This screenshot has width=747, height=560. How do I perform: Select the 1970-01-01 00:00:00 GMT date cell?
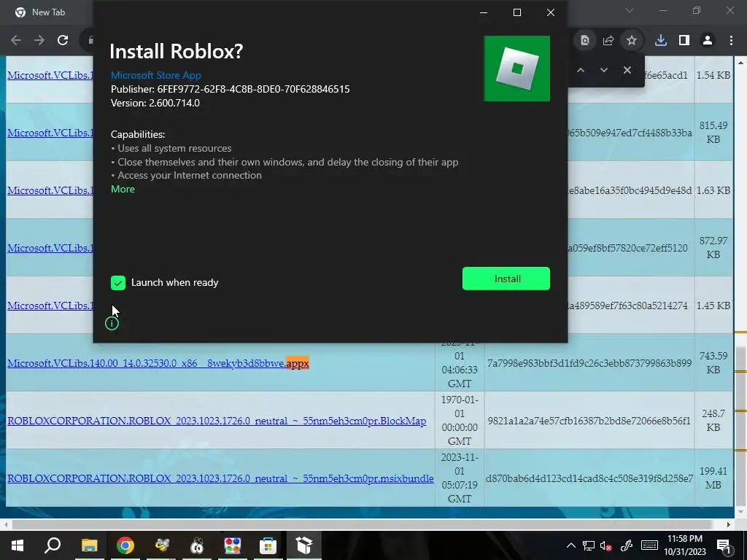(460, 421)
